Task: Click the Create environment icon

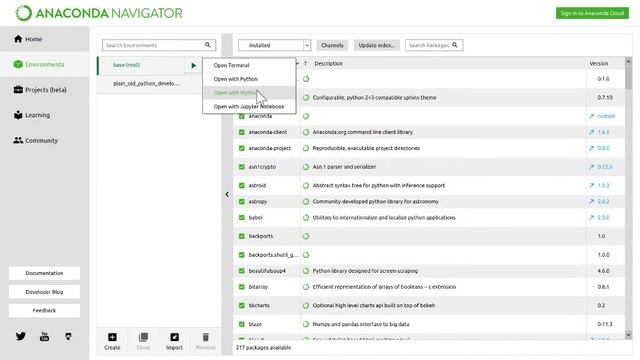Action: click(112, 337)
